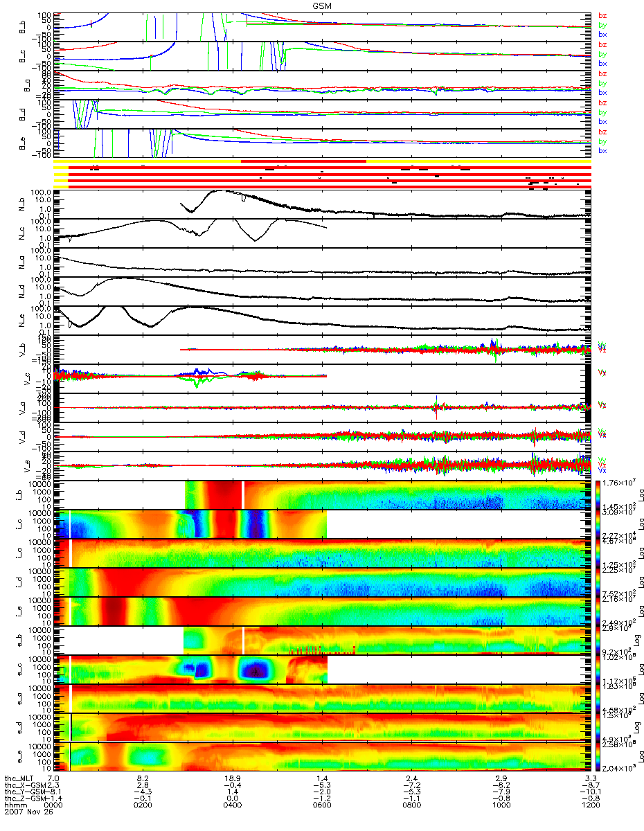The image size is (644, 831).
Task: Click the 0200 time tick label
Action: click(x=143, y=806)
